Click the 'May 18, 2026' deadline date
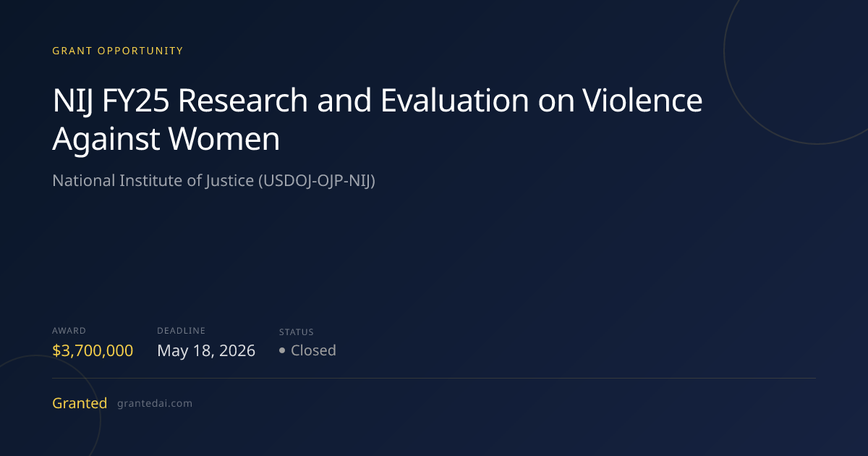Image resolution: width=868 pixels, height=456 pixels. [206, 351]
